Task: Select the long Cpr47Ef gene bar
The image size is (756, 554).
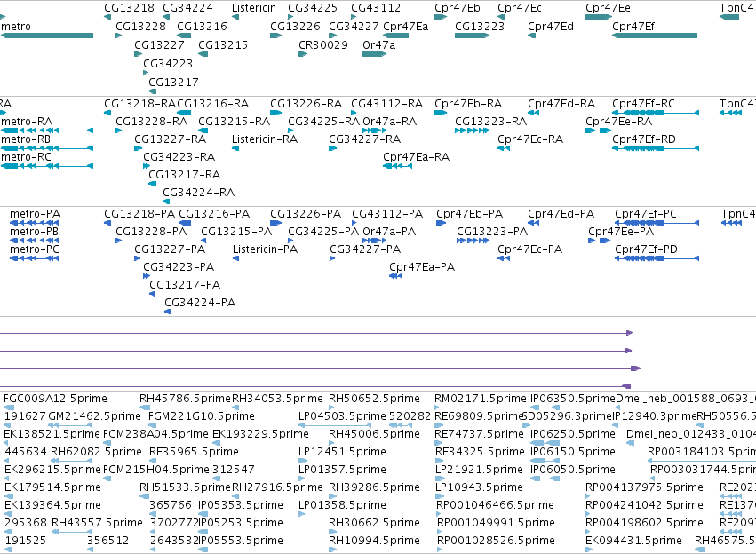Action: (x=655, y=36)
